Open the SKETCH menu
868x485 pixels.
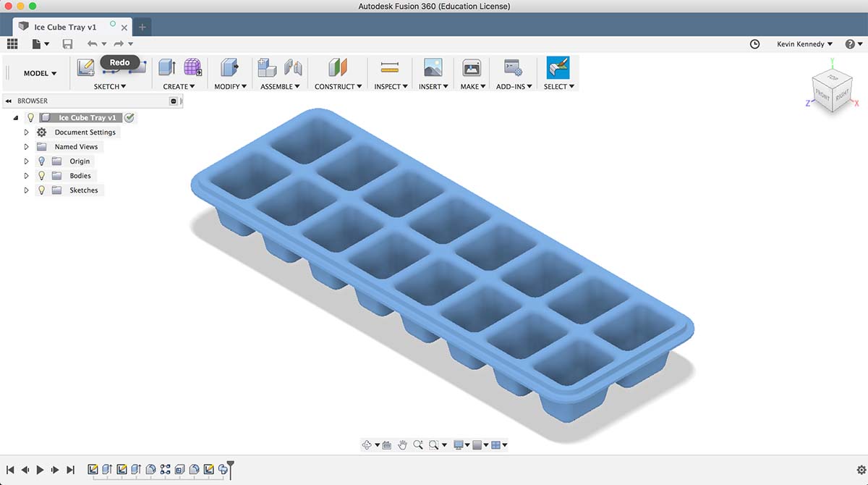tap(110, 86)
